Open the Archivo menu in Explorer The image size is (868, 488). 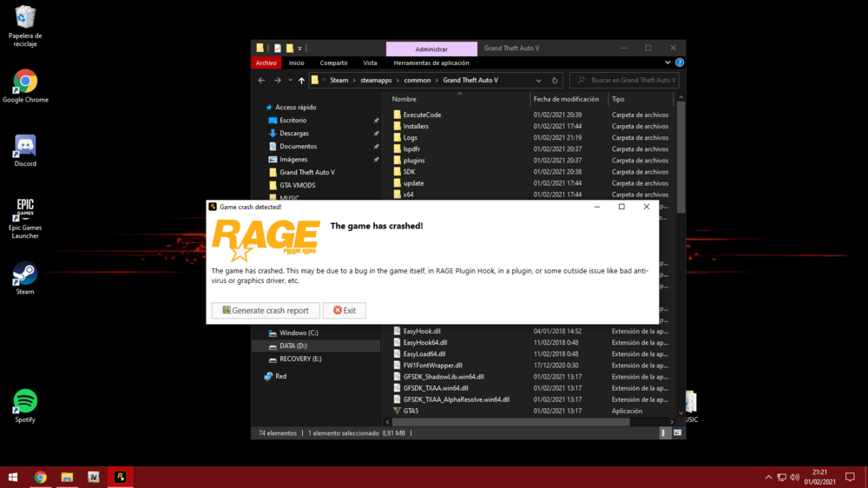tap(266, 63)
